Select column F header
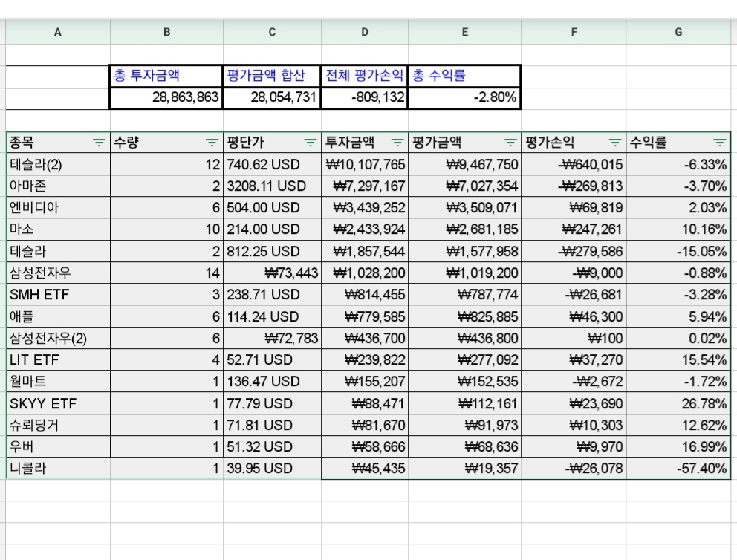This screenshot has height=560, width=737. [x=574, y=32]
